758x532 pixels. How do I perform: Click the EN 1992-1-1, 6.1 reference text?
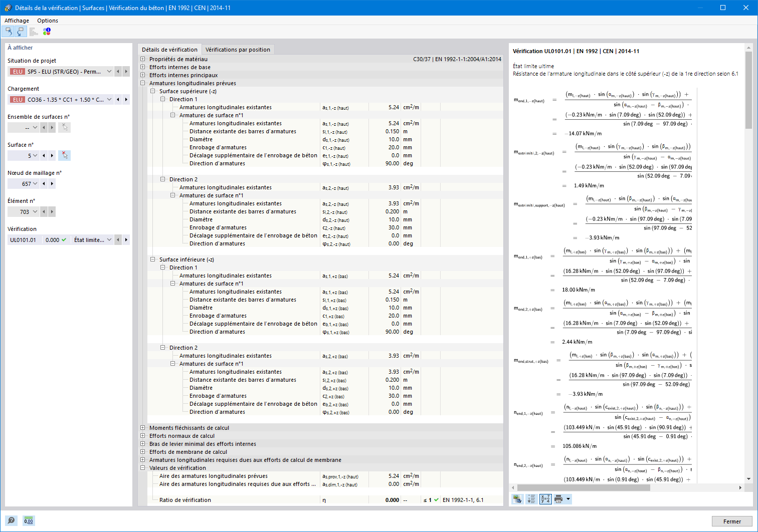pos(463,500)
